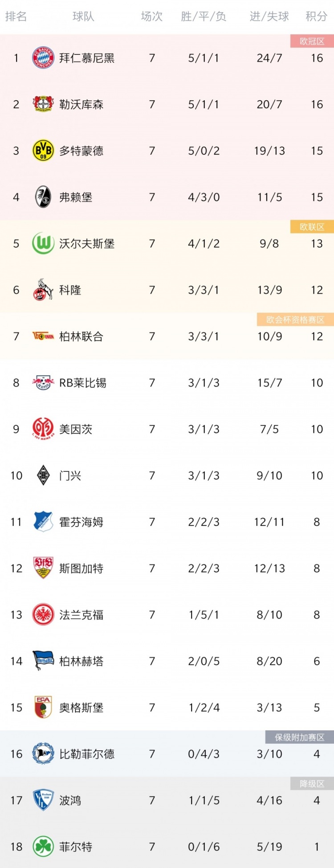334x868 pixels.
Task: Click the Hertha BSC flag logo
Action: coord(43,661)
